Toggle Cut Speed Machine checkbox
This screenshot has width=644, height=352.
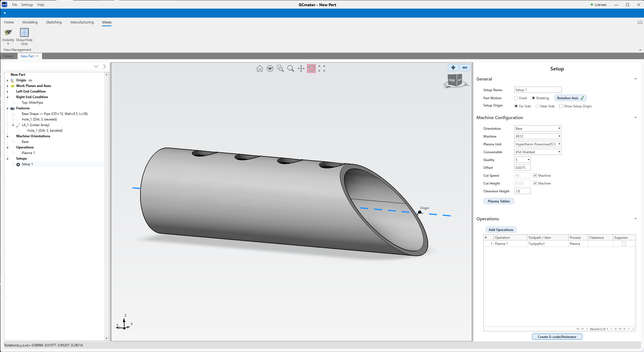[x=535, y=176]
